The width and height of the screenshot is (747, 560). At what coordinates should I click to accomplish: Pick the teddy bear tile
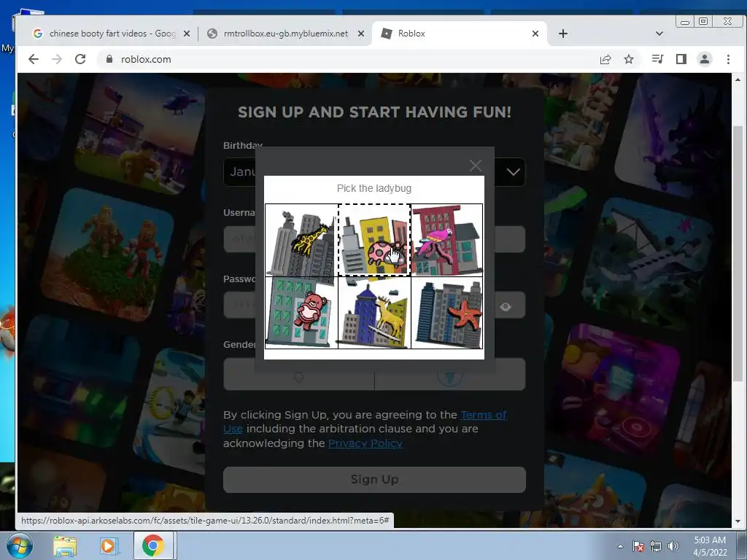click(301, 313)
